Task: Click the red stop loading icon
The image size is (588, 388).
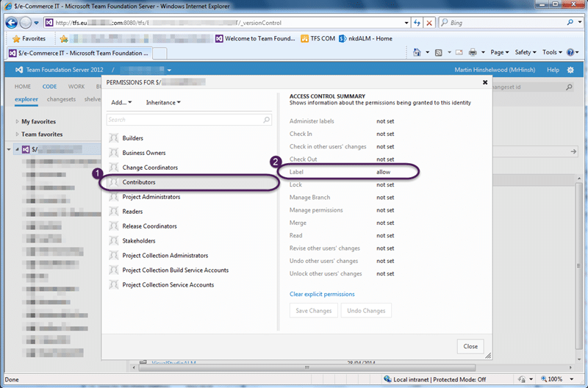Action: (x=429, y=23)
